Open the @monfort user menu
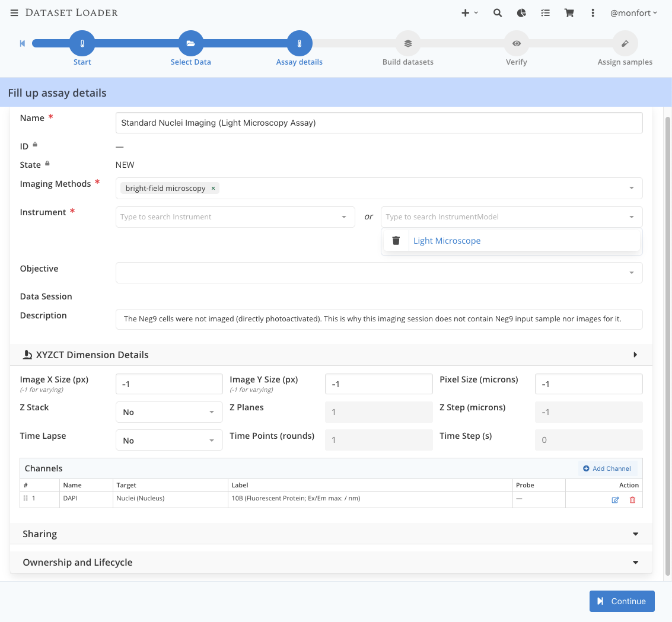This screenshot has height=622, width=672. click(x=633, y=13)
